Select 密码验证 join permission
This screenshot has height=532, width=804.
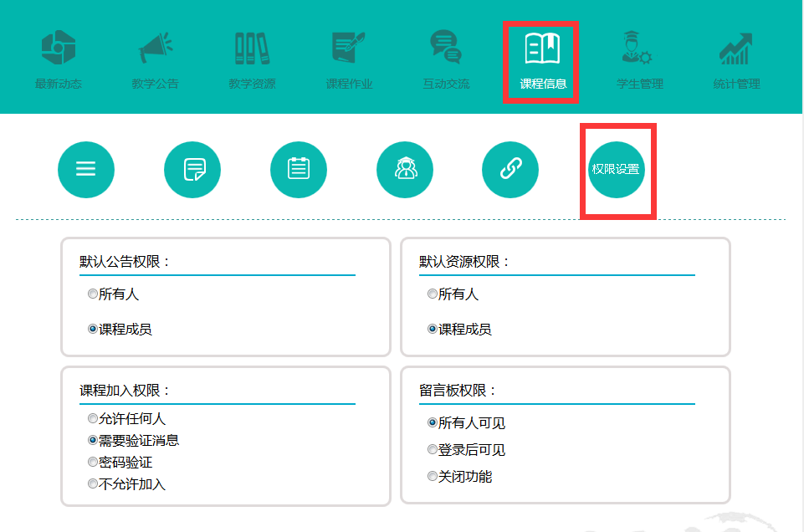(x=93, y=463)
